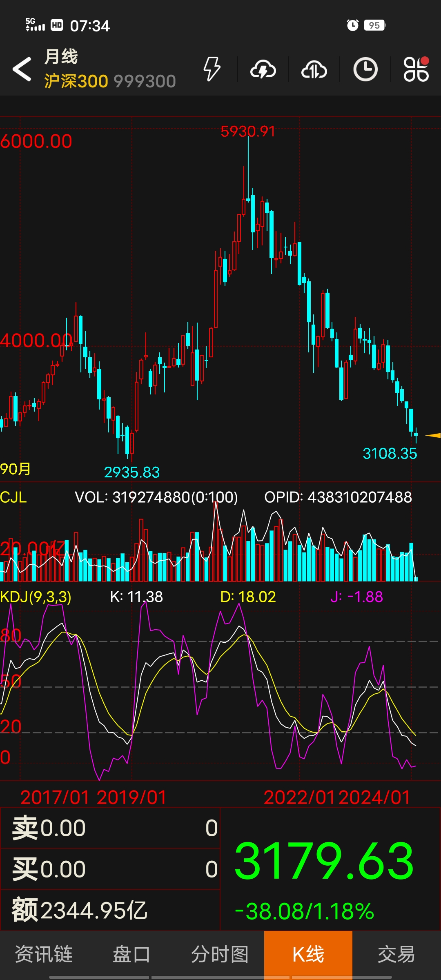Viewport: 441px width, 980px height.
Task: Tap the 5G signal status icon
Action: click(35, 25)
